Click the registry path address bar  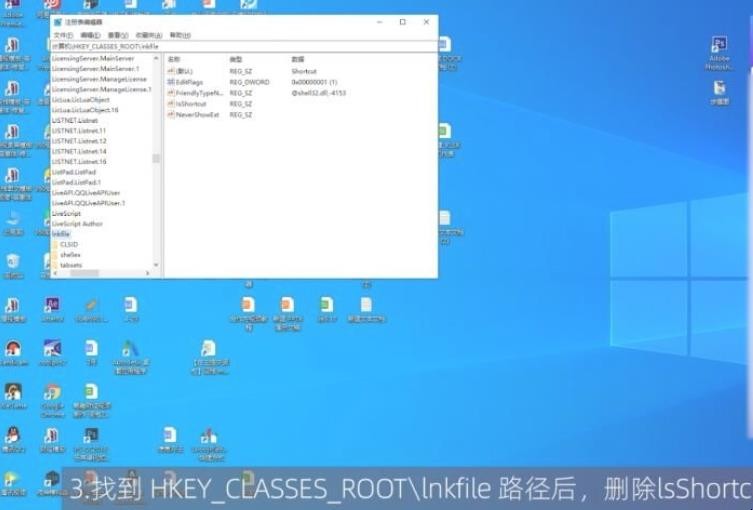(x=244, y=47)
